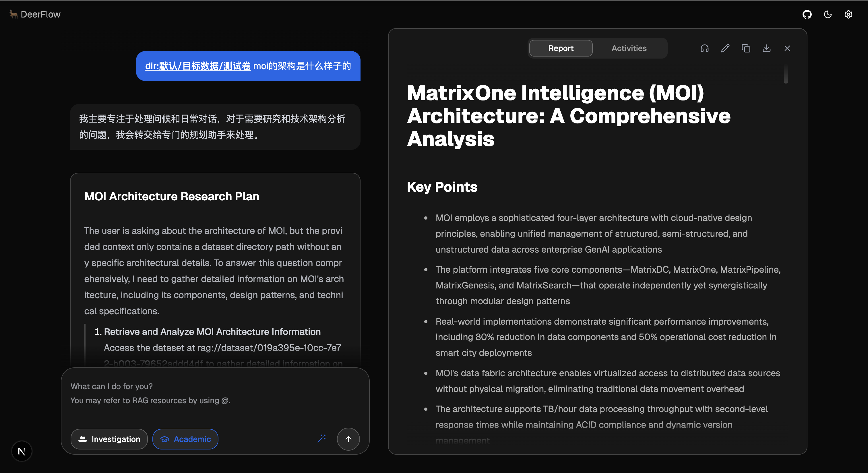
Task: Switch to the Report tab
Action: click(561, 48)
